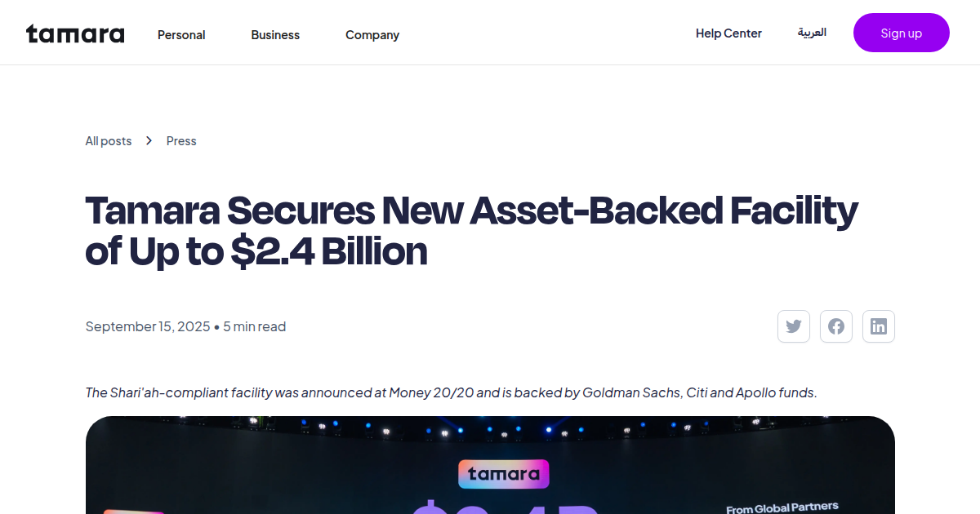This screenshot has height=514, width=980.
Task: Open the Business navigation menu
Action: [x=275, y=34]
